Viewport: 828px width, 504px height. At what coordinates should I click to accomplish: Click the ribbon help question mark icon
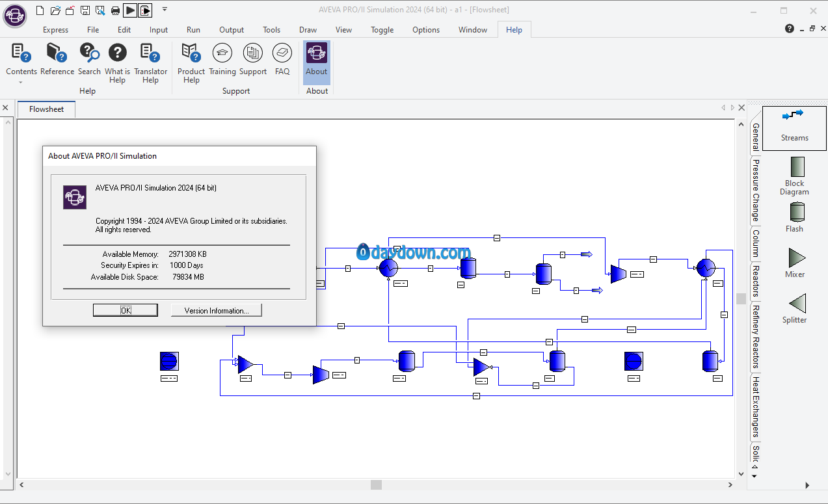click(789, 29)
